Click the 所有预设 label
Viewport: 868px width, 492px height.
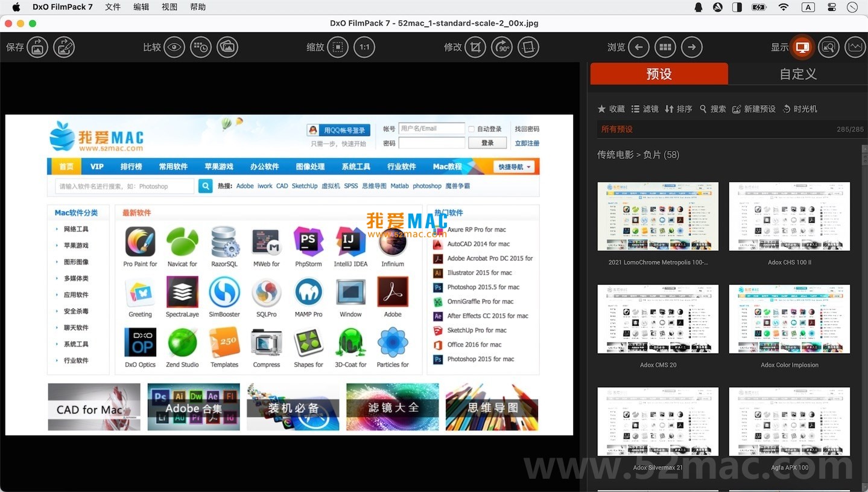click(617, 129)
